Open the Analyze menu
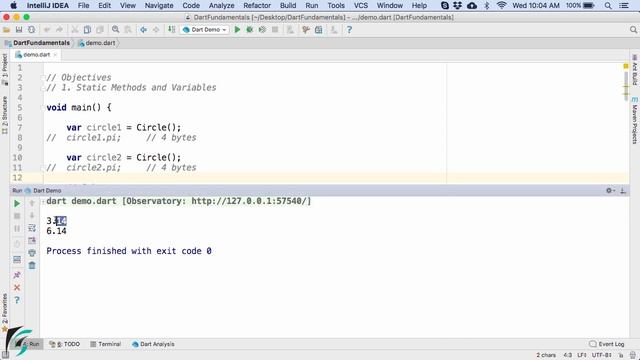Image resolution: width=640 pixels, height=360 pixels. click(x=221, y=5)
